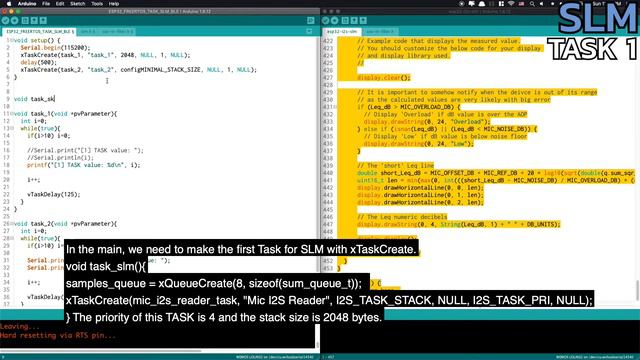
Task: Click 'delay(500);' line in left editor
Action: point(38,62)
